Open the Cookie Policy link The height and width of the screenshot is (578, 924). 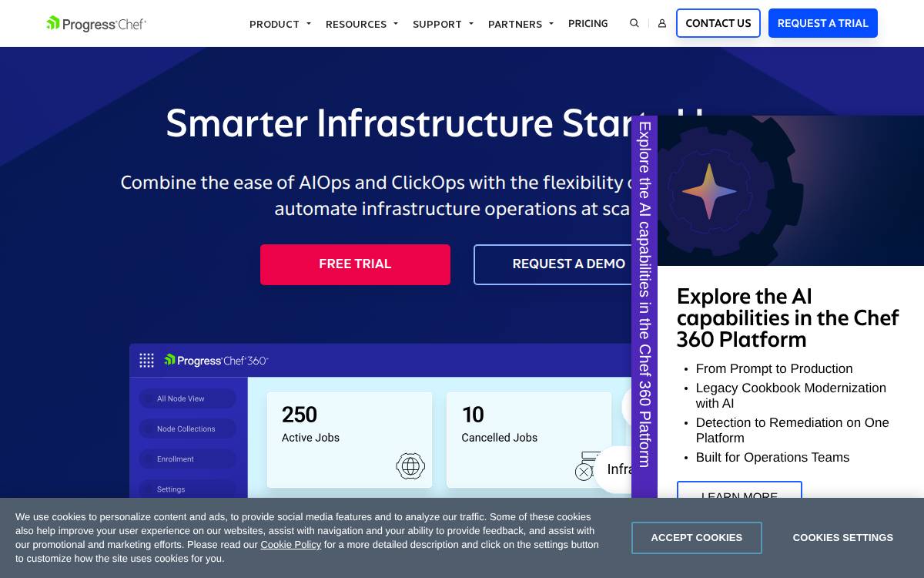tap(290, 545)
